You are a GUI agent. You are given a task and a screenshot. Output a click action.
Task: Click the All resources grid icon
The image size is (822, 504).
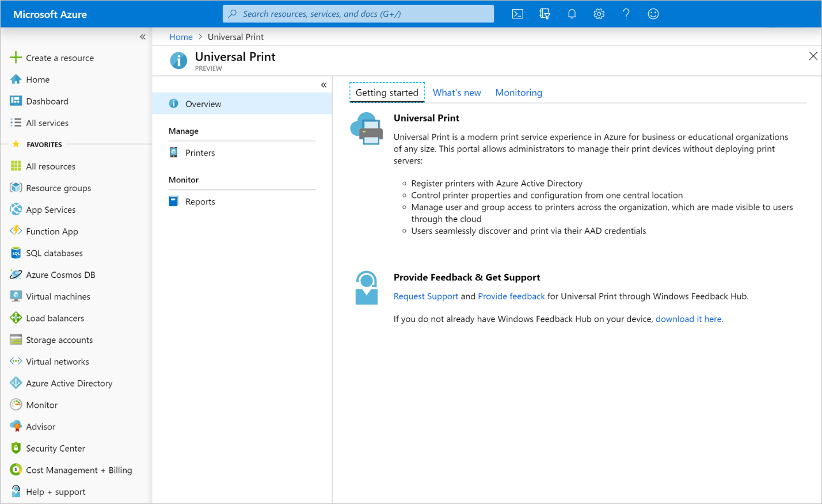click(x=16, y=166)
